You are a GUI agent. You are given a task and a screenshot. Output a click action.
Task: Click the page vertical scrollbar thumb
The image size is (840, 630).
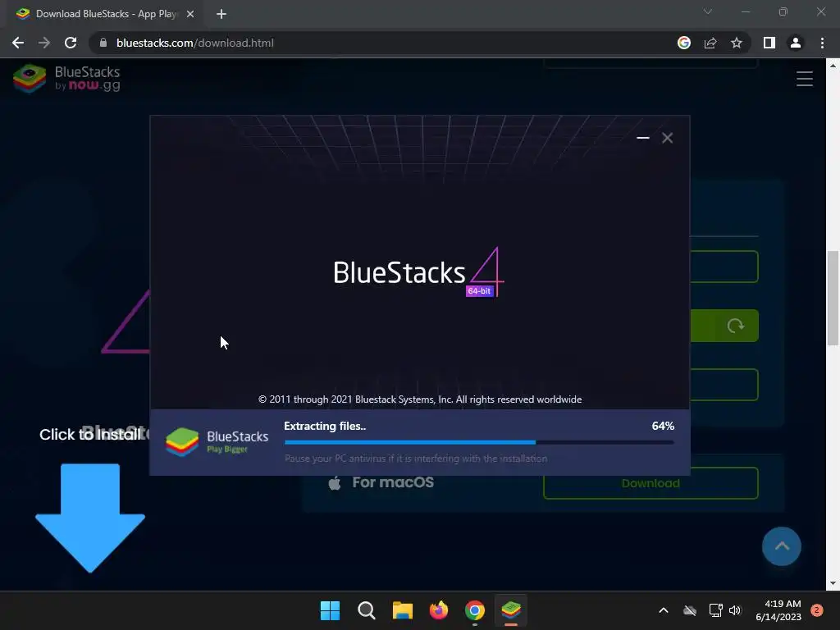click(833, 299)
